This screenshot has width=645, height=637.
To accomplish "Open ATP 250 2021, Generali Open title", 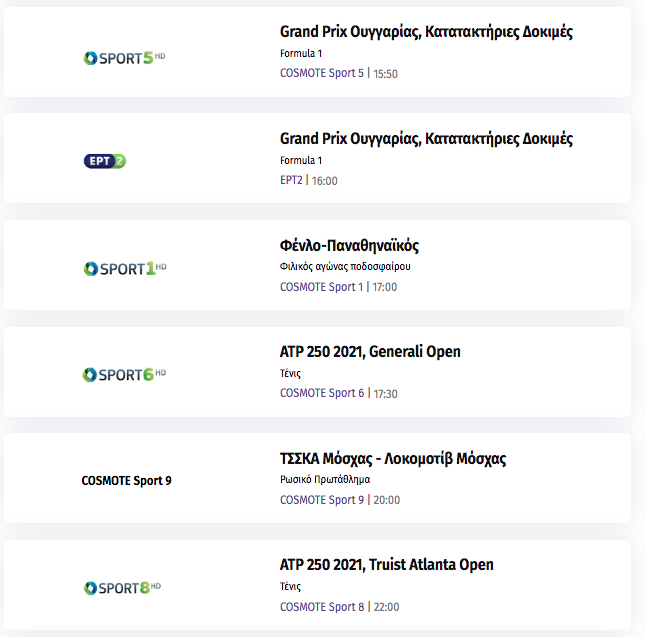I will coord(370,352).
